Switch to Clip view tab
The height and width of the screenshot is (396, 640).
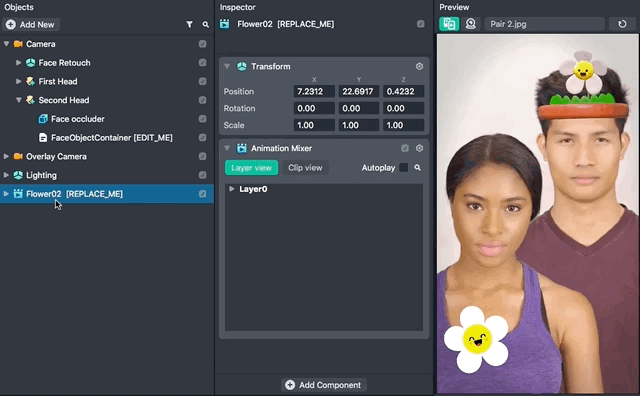coord(305,168)
